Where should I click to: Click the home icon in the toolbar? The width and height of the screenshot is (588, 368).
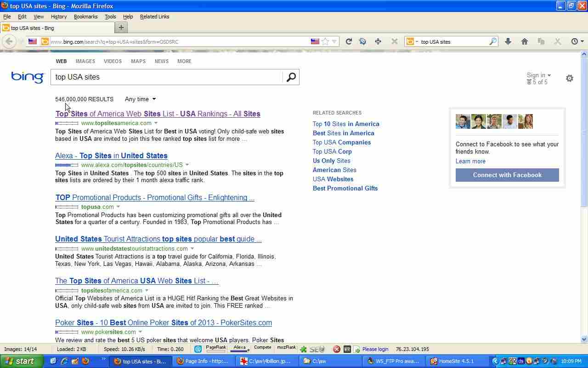click(525, 41)
